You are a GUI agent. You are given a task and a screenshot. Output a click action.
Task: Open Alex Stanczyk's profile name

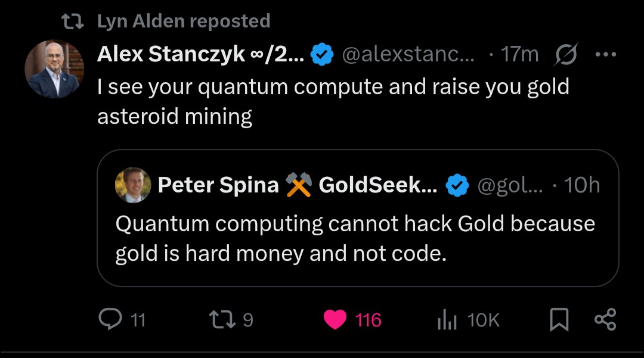pyautogui.click(x=200, y=55)
